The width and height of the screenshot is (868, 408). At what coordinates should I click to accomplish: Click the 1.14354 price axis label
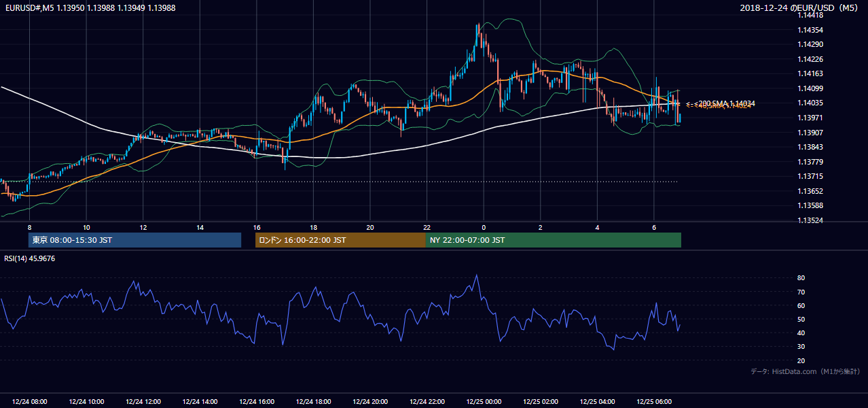click(x=810, y=30)
